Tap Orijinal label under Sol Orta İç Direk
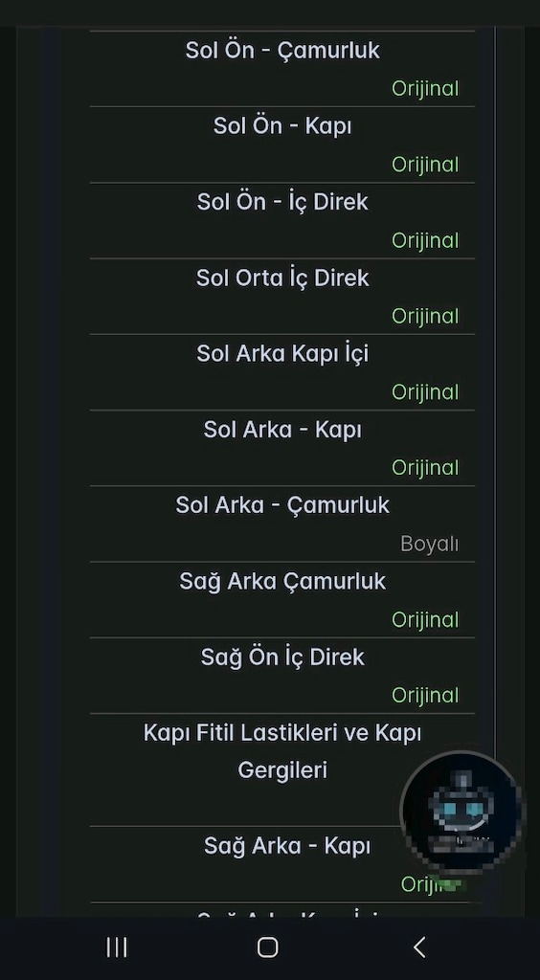The width and height of the screenshot is (540, 980). click(x=425, y=316)
